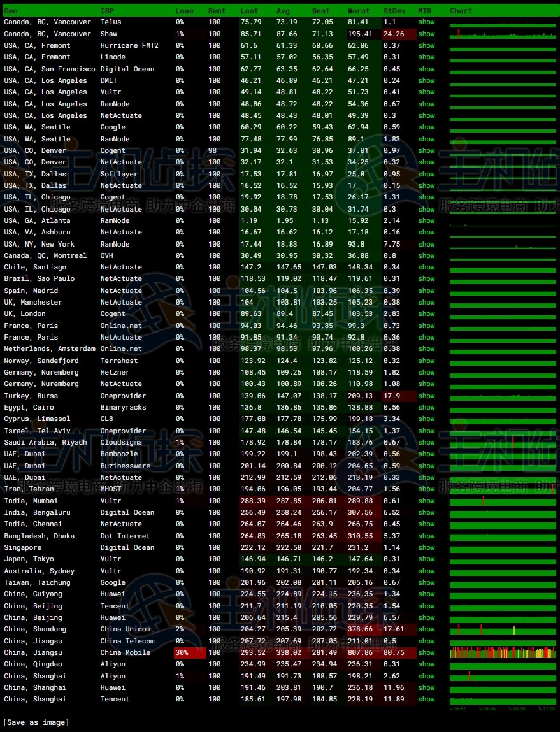Image resolution: width=560 pixels, height=732 pixels.
Task: Click the latency chart for Shandong China Unicom
Action: coord(503,629)
